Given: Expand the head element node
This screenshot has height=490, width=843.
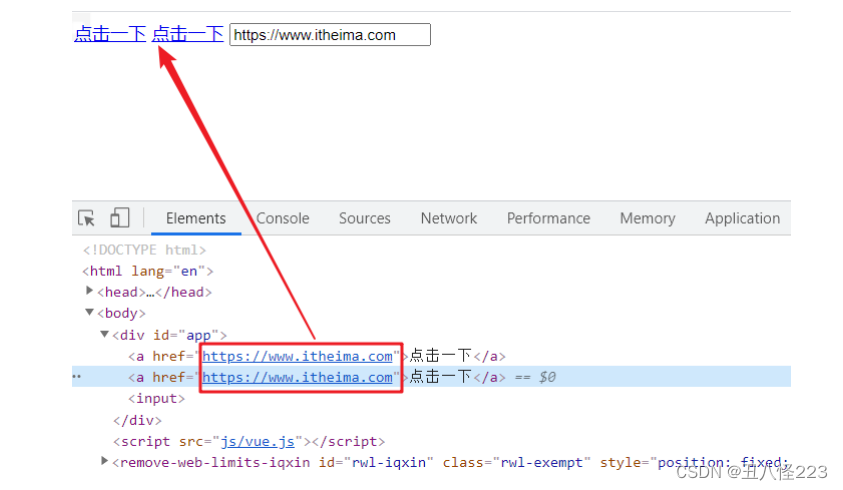Looking at the screenshot, I should tap(89, 290).
